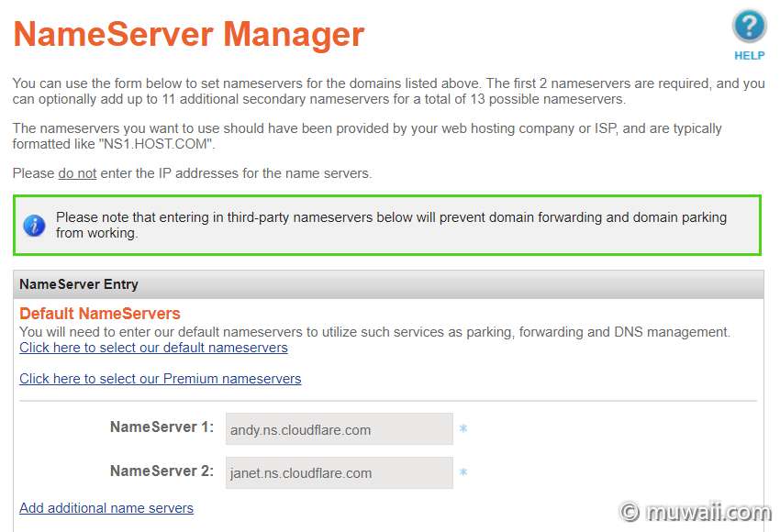Screen dimensions: 780x532
Task: Open Add additional name servers link
Action: coord(106,508)
